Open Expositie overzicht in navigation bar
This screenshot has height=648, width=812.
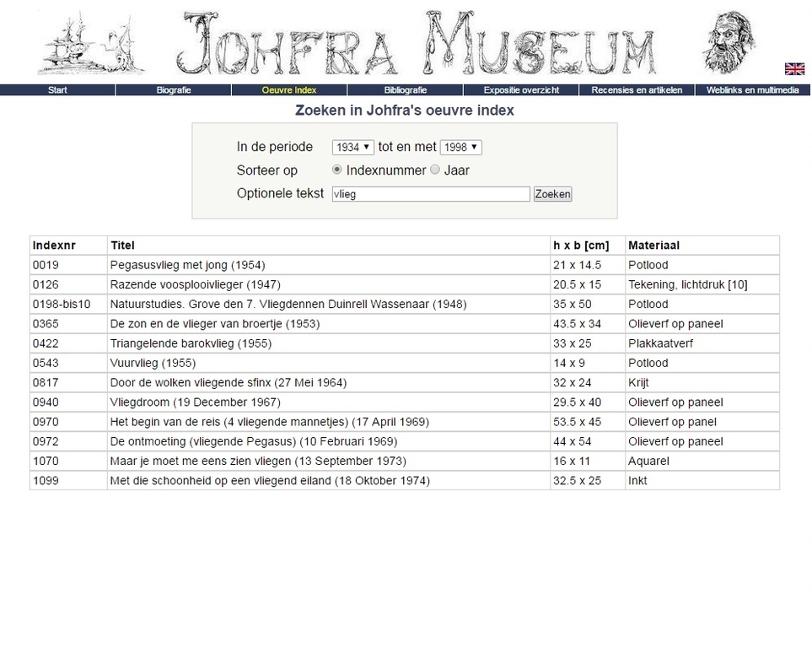pyautogui.click(x=521, y=90)
